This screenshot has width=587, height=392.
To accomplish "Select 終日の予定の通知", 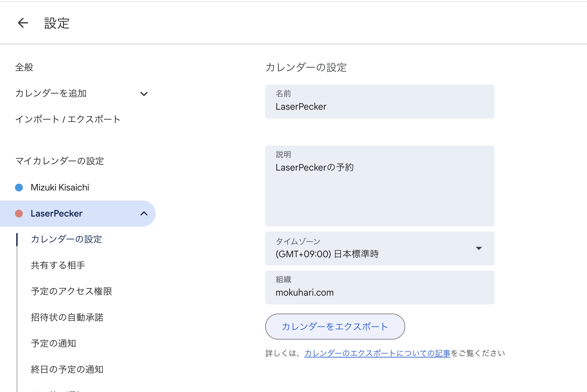I will coord(67,369).
